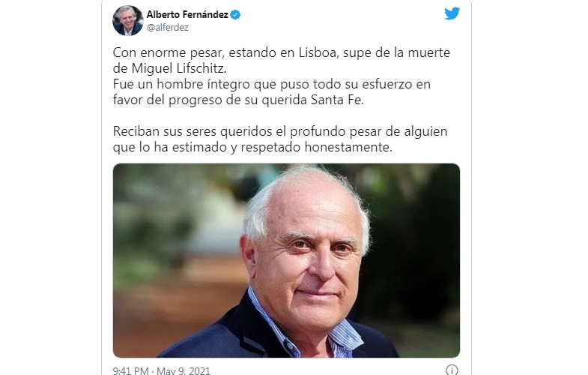Screen dimensions: 588x375
Task: Click the word 'Lisboa' in tweet
Action: tap(319, 52)
